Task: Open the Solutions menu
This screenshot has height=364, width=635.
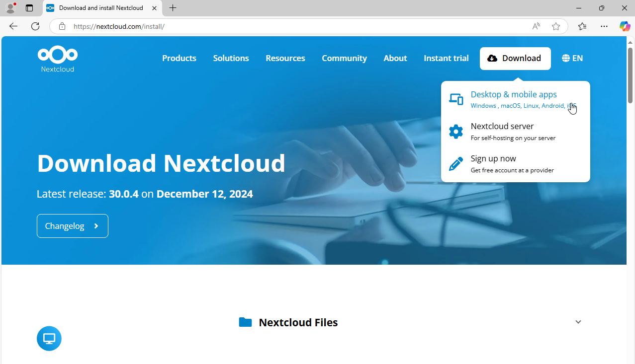Action: coord(231,58)
